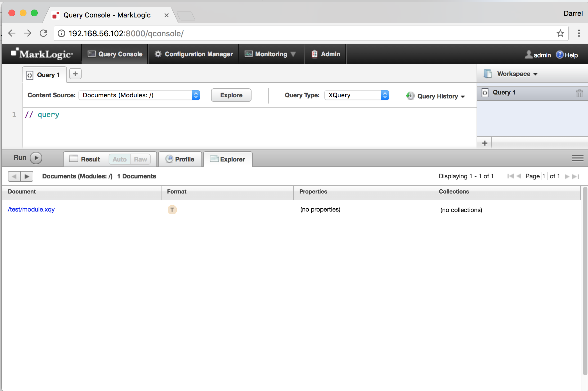Screen dimensions: 588x391
Task: Click the MarkLogic logo
Action: coord(41,54)
